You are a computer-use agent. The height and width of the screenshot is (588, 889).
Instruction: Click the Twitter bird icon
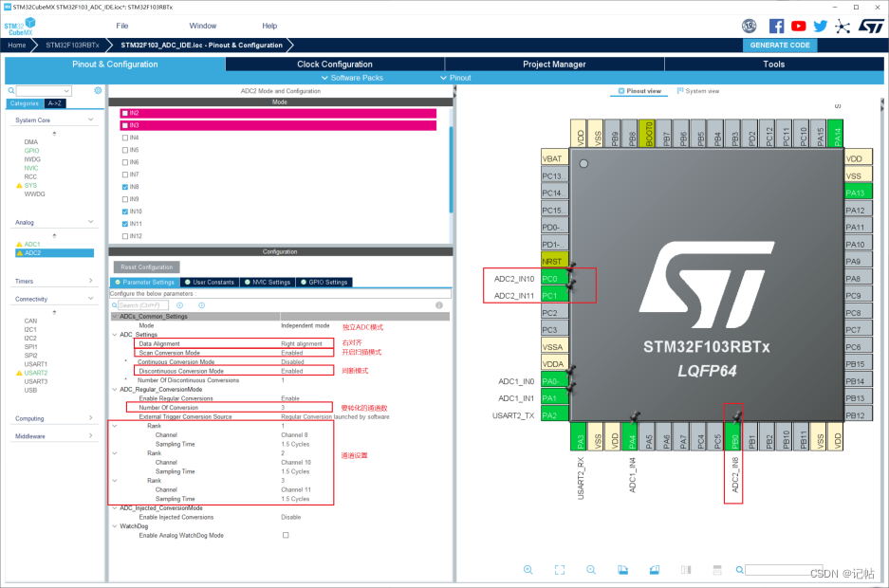point(820,27)
